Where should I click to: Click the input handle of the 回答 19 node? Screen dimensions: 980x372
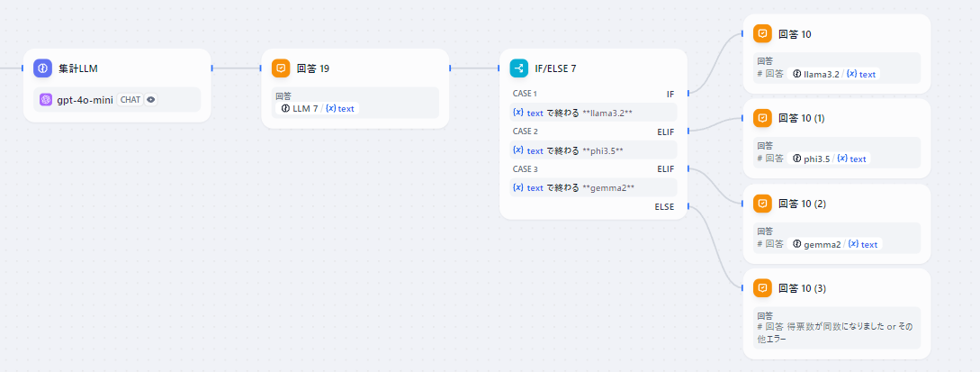261,68
